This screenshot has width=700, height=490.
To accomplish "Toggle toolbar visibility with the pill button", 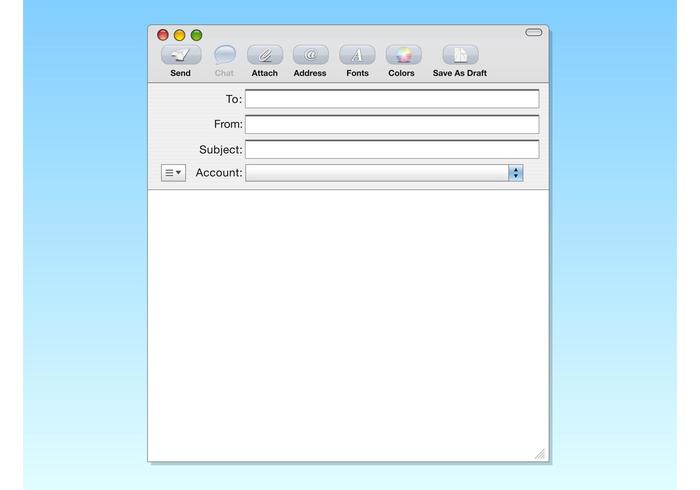I will (x=534, y=33).
